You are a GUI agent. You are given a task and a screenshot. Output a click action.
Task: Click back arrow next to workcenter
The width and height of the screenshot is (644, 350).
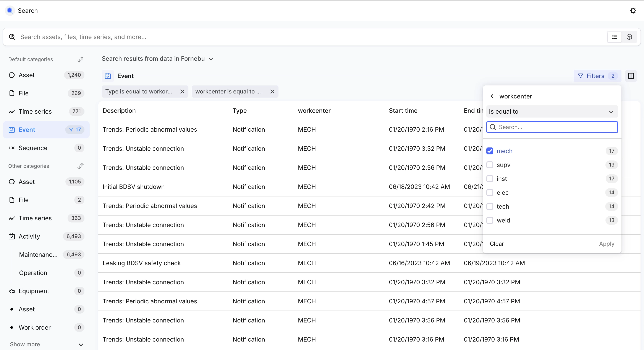coord(492,96)
